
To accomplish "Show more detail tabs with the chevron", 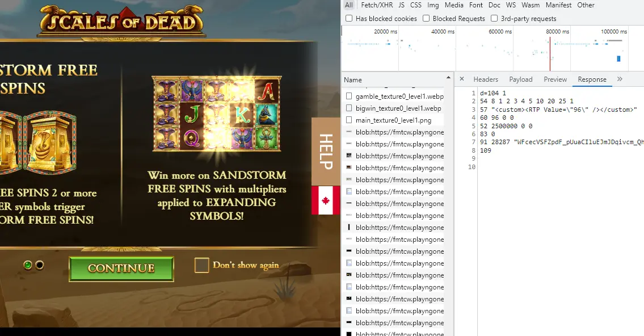I will click(620, 79).
